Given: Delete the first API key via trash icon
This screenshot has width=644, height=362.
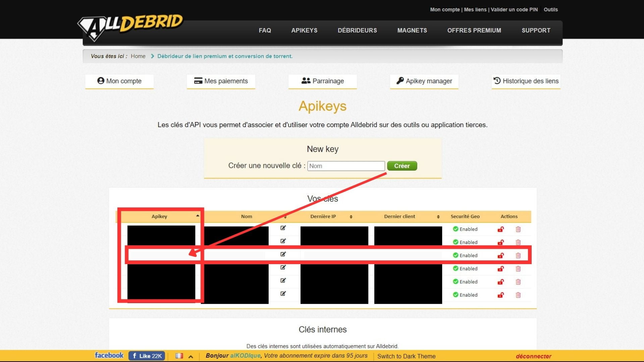Looking at the screenshot, I should click(518, 229).
